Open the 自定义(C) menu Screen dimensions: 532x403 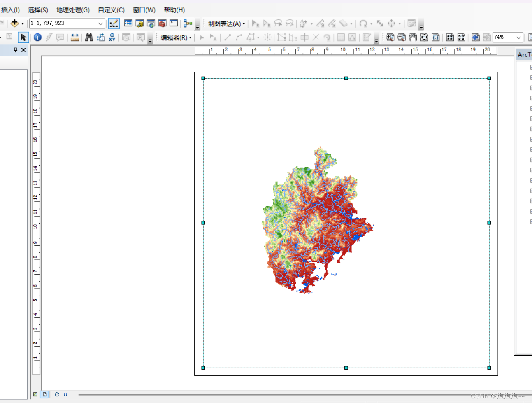pyautogui.click(x=111, y=10)
